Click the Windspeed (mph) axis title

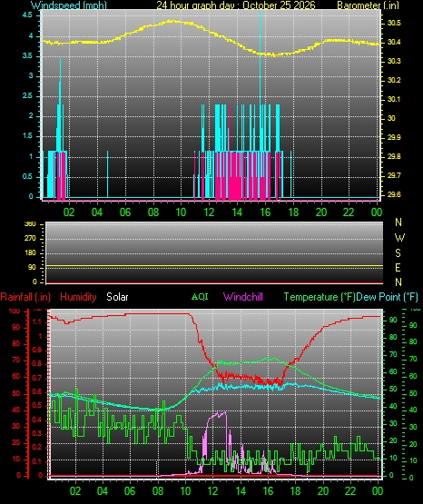pos(69,5)
